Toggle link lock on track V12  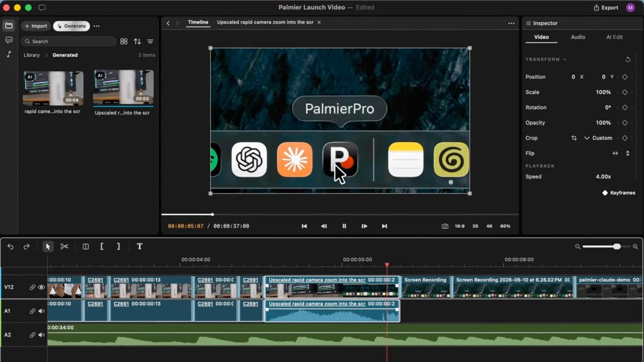[x=32, y=287]
